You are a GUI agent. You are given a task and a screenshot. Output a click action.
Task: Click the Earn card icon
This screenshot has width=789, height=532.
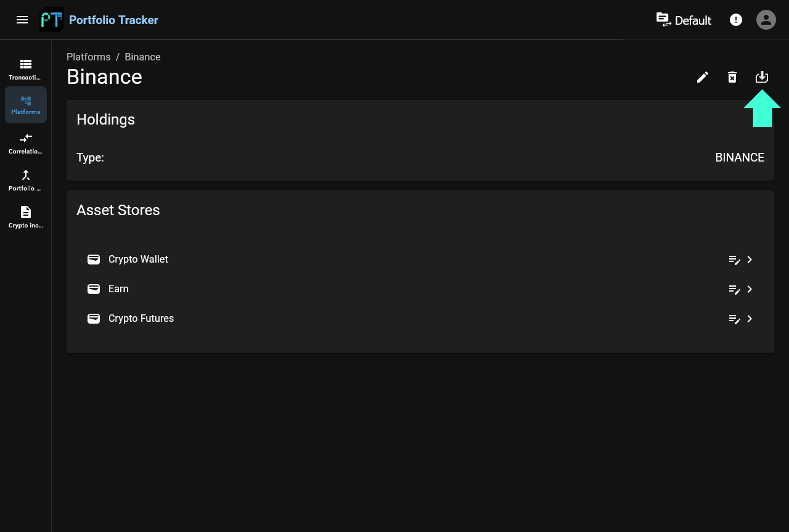coord(94,289)
